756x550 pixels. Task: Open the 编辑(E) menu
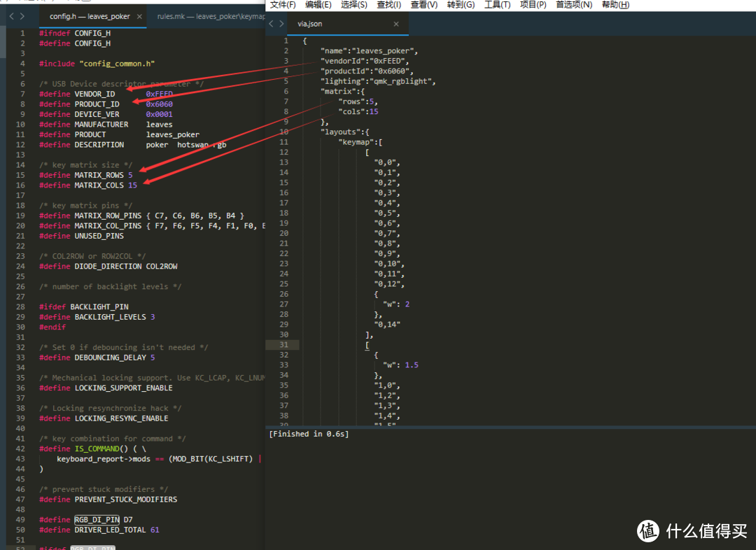pyautogui.click(x=318, y=5)
